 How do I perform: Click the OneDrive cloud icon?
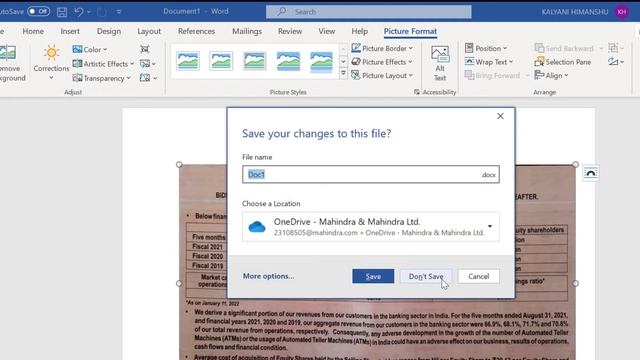(257, 227)
